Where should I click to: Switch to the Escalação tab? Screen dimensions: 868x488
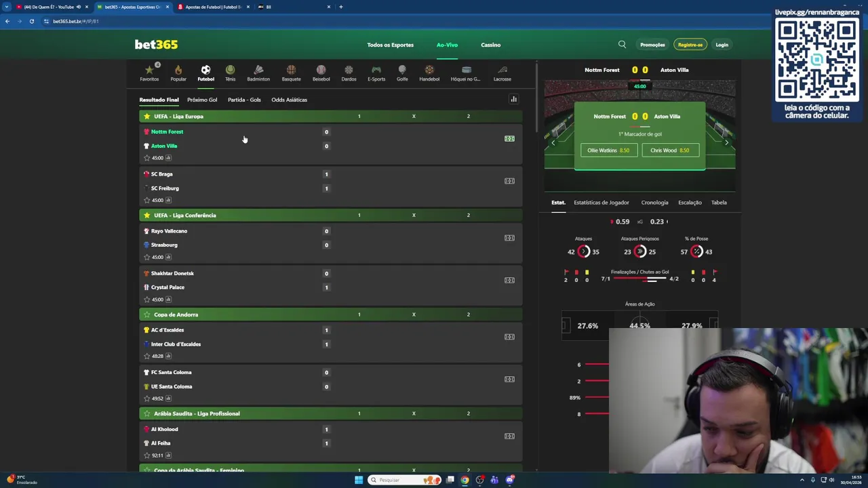click(690, 203)
